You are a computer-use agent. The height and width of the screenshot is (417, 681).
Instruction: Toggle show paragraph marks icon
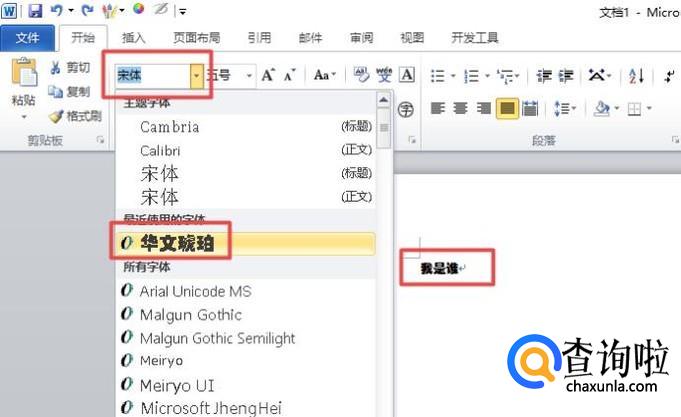click(x=670, y=76)
